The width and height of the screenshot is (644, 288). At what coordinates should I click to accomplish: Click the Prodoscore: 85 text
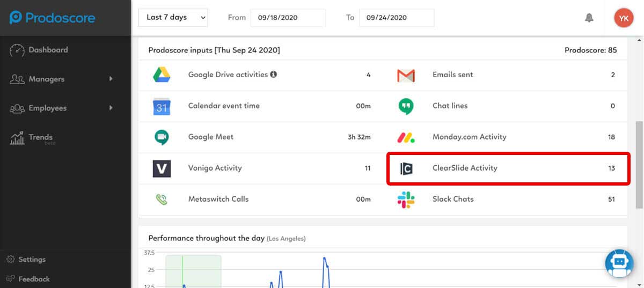click(x=591, y=50)
